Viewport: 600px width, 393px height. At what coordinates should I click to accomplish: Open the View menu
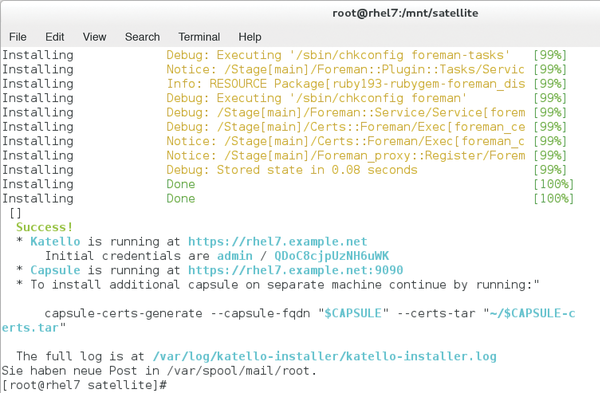click(x=94, y=37)
